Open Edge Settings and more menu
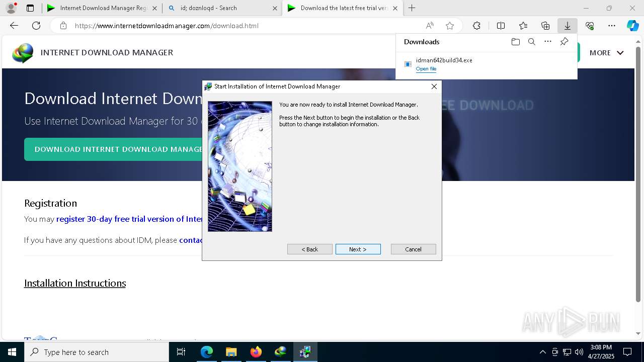Image resolution: width=644 pixels, height=362 pixels. (x=612, y=26)
